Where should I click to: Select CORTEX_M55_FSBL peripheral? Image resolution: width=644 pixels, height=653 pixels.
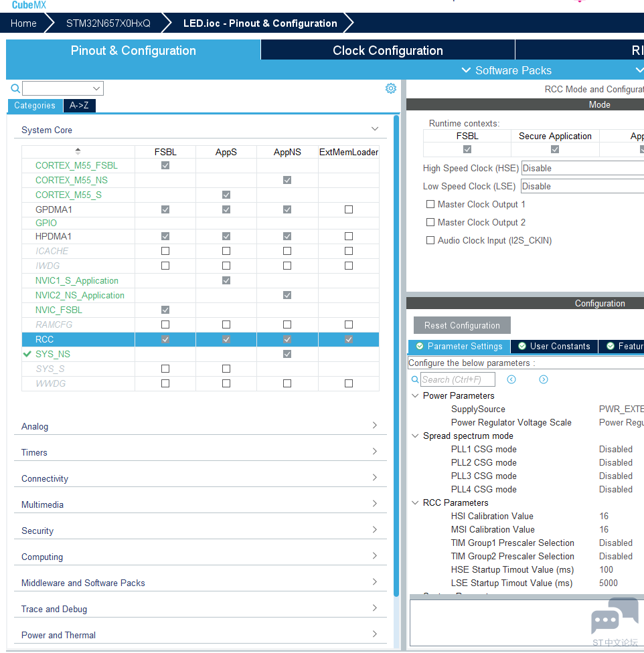click(76, 165)
